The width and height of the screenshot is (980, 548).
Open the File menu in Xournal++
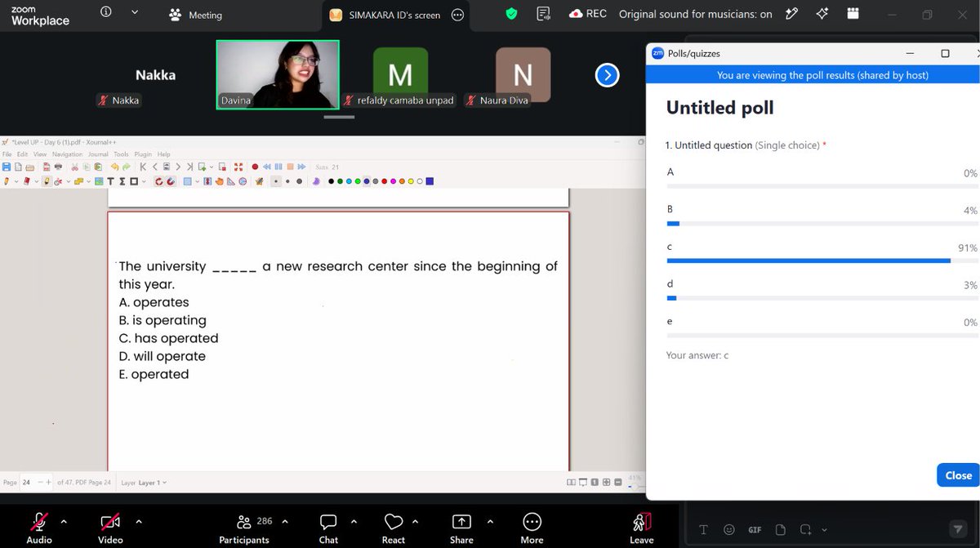click(x=7, y=154)
